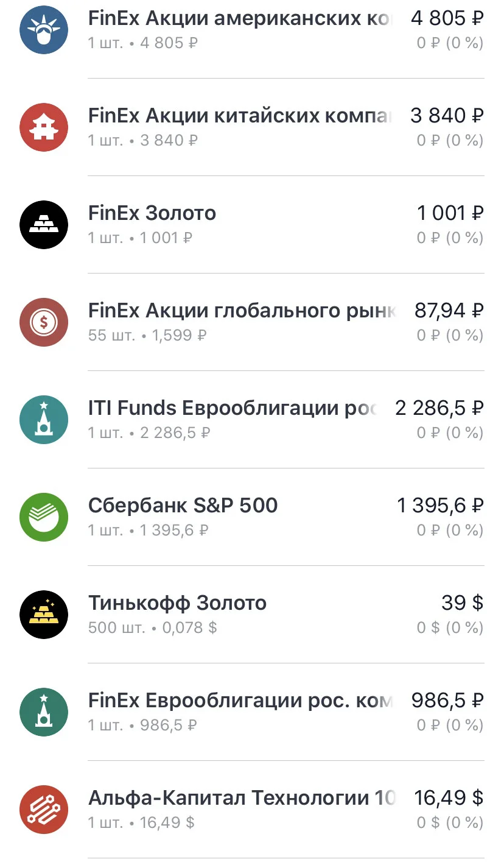Viewport: 504px width, 862px height.
Task: Tap the Тинькофф Золото sparkling gold icon
Action: tap(44, 615)
